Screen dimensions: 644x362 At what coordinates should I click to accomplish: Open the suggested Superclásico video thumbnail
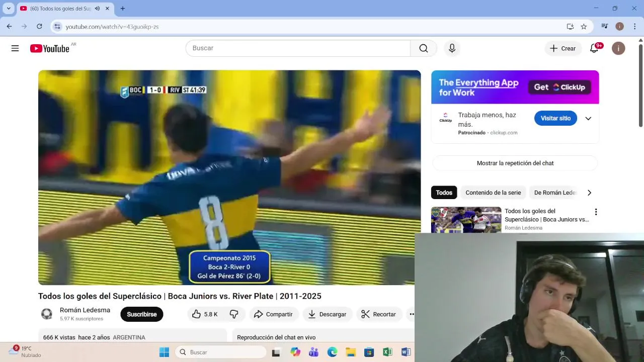point(466,220)
